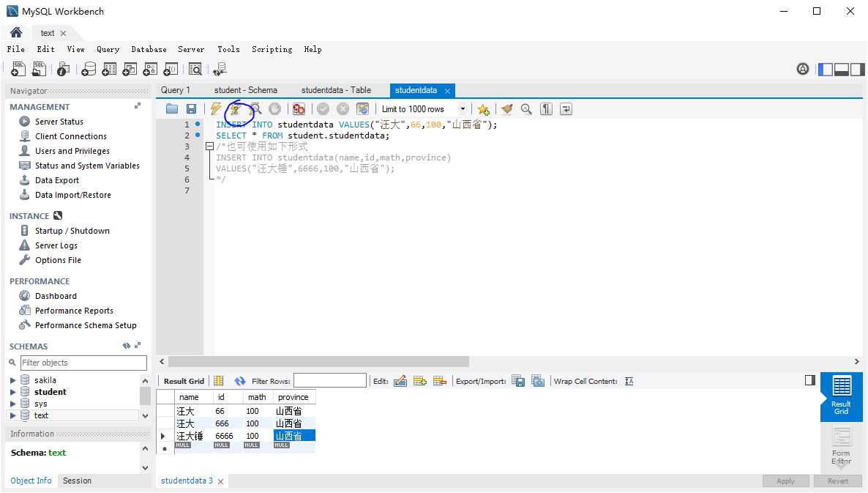The image size is (868, 493).
Task: Create a new stored procedure icon
Action: pos(150,69)
